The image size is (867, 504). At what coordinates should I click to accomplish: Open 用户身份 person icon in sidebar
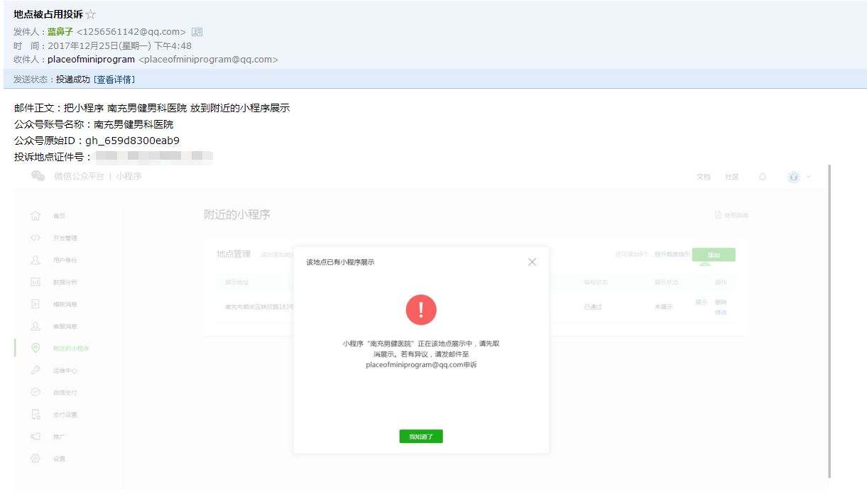[36, 260]
